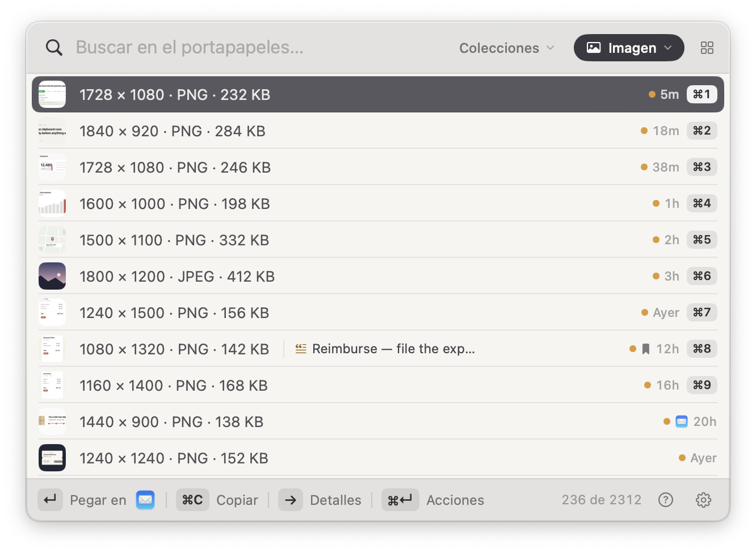Select the 1800 × 1200 JPEG item
The width and height of the screenshot is (756, 552).
(x=378, y=276)
